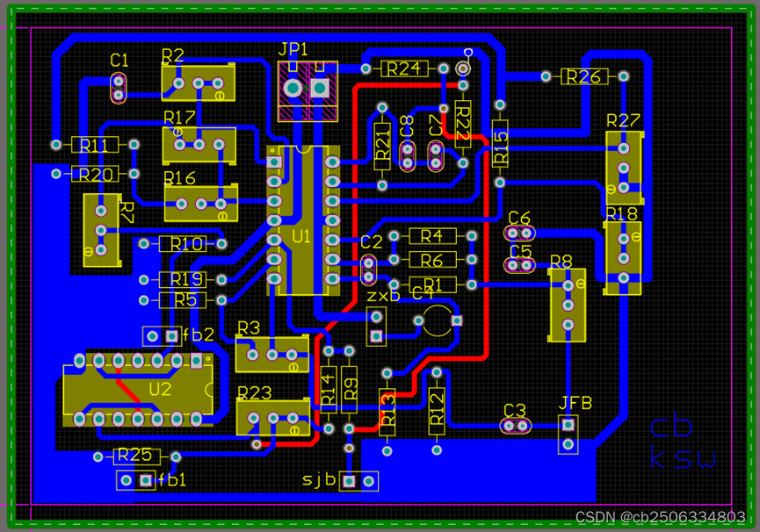Select the fb1 two-pin header

pyautogui.click(x=135, y=480)
